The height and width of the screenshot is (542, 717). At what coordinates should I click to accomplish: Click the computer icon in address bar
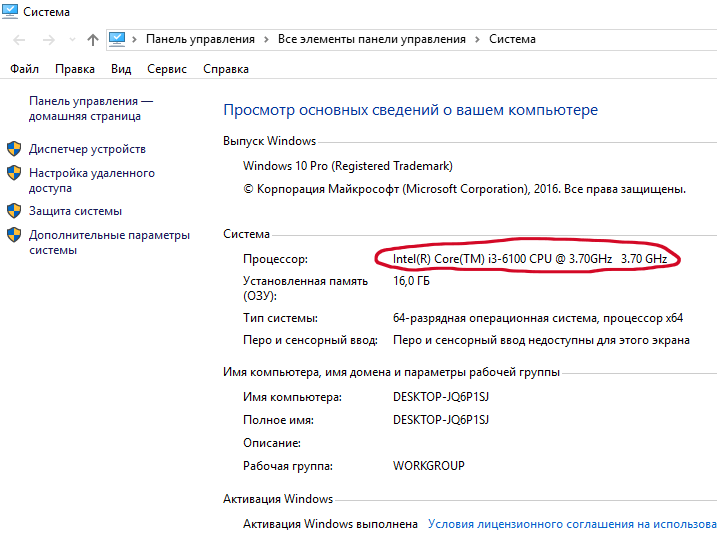117,39
